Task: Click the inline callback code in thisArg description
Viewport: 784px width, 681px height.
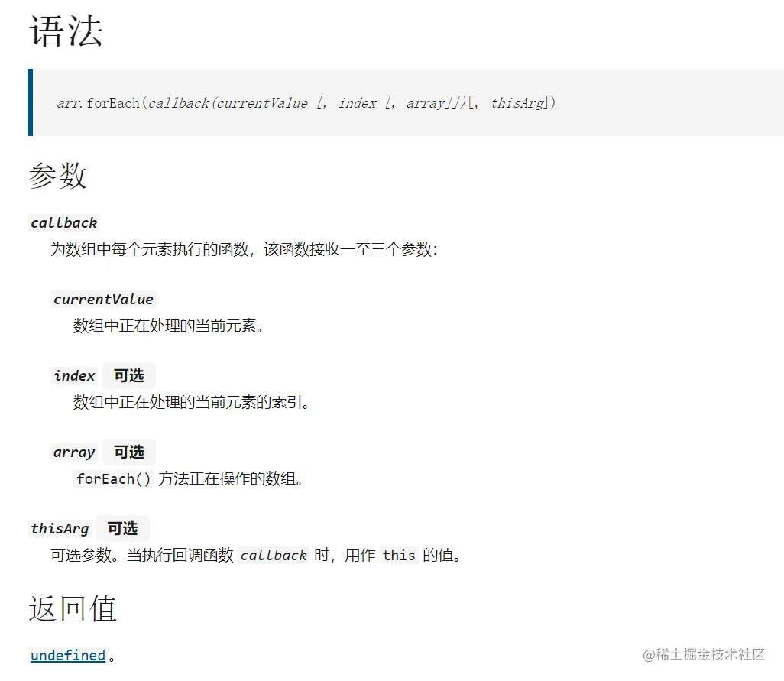Action: (x=274, y=556)
